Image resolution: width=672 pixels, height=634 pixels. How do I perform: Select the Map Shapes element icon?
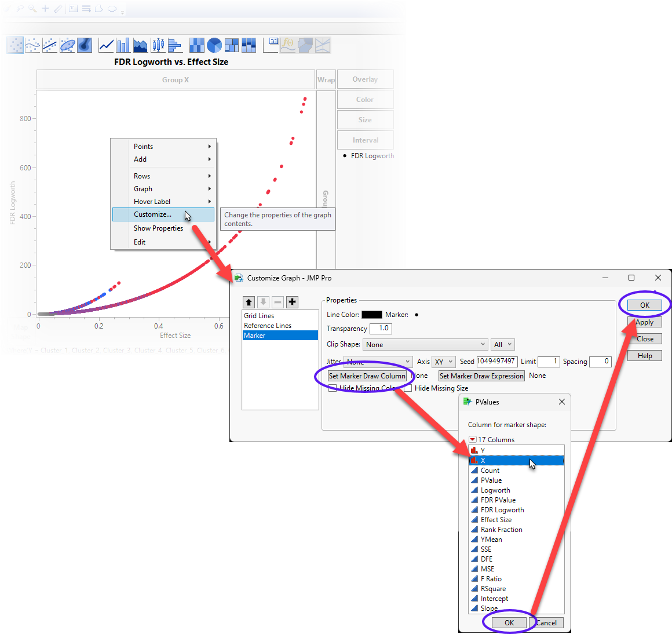(305, 45)
